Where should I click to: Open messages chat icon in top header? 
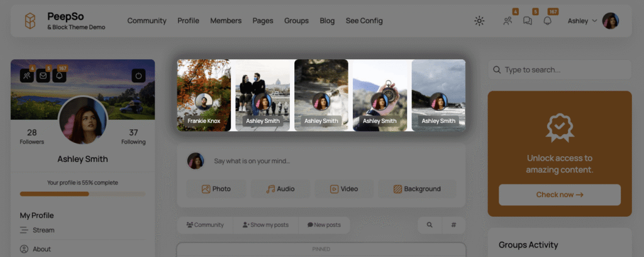coord(528,21)
